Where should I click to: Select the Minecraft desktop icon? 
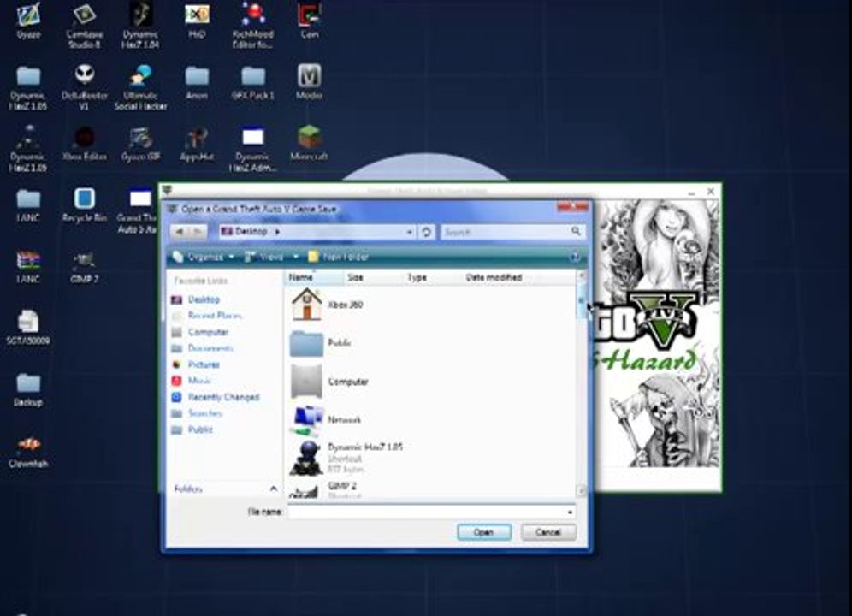coord(309,144)
